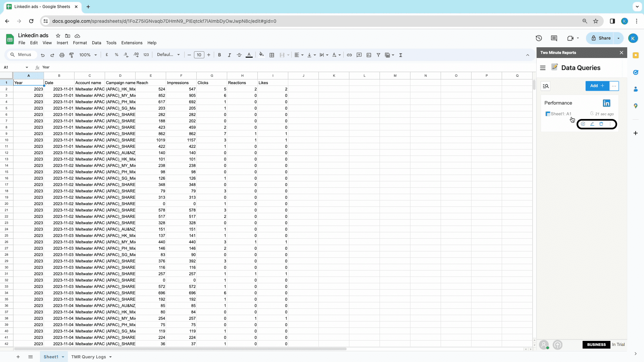Switch to TMR Query Logs sheet tab
The image size is (644, 362).
(89, 357)
